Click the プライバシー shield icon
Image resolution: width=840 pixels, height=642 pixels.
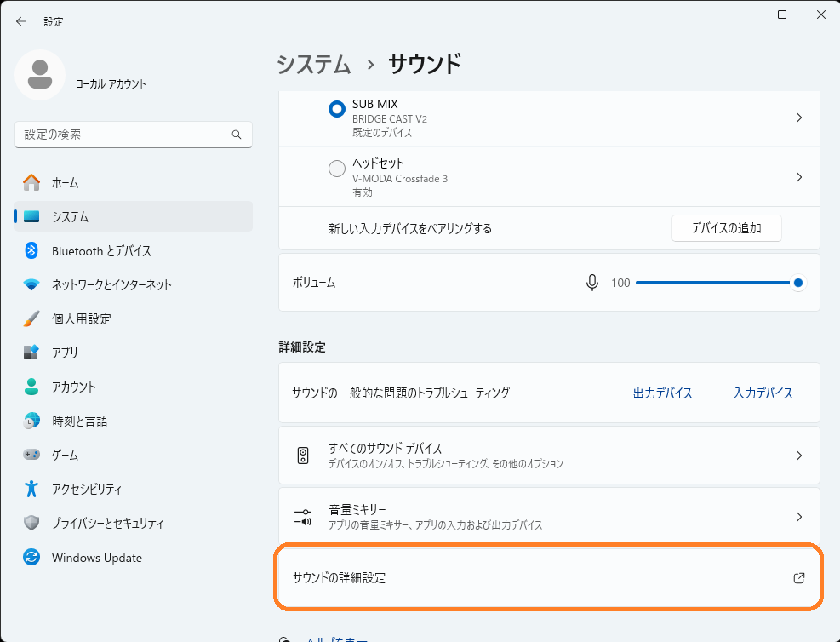31,523
